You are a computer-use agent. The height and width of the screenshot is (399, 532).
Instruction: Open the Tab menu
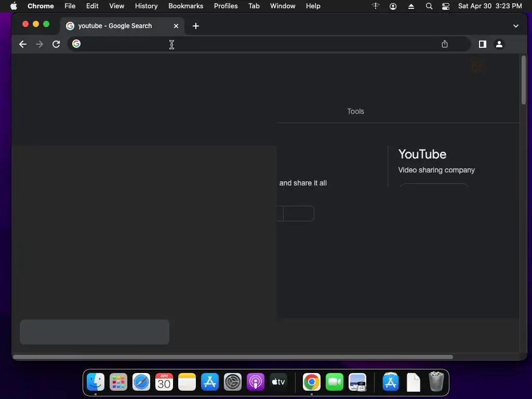point(254,6)
